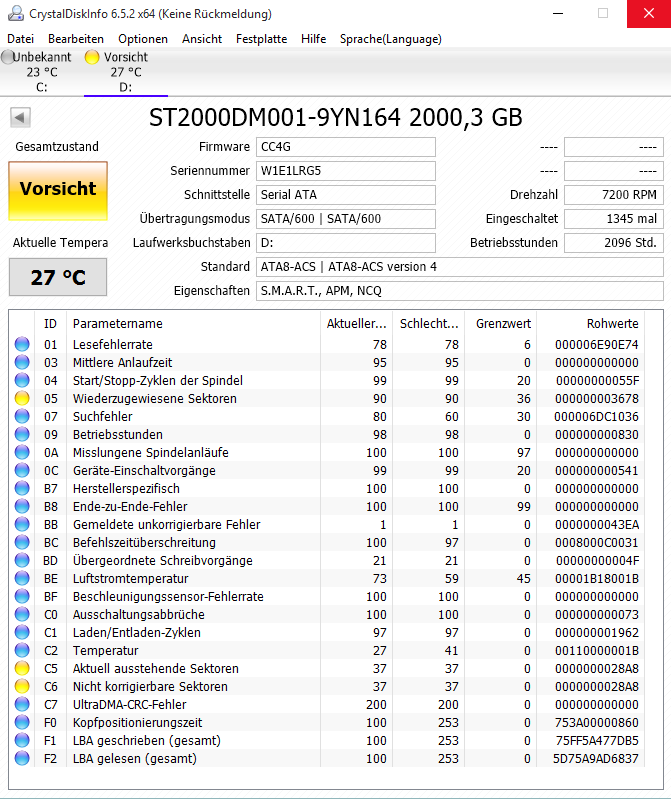
Task: Click the Standard field ATA8-ACS version 4
Action: point(460,267)
